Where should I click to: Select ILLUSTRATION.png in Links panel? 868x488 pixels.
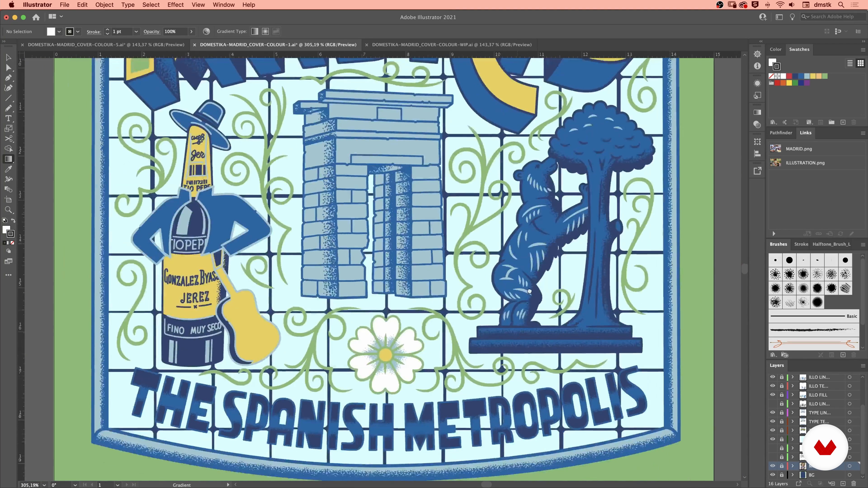click(815, 163)
